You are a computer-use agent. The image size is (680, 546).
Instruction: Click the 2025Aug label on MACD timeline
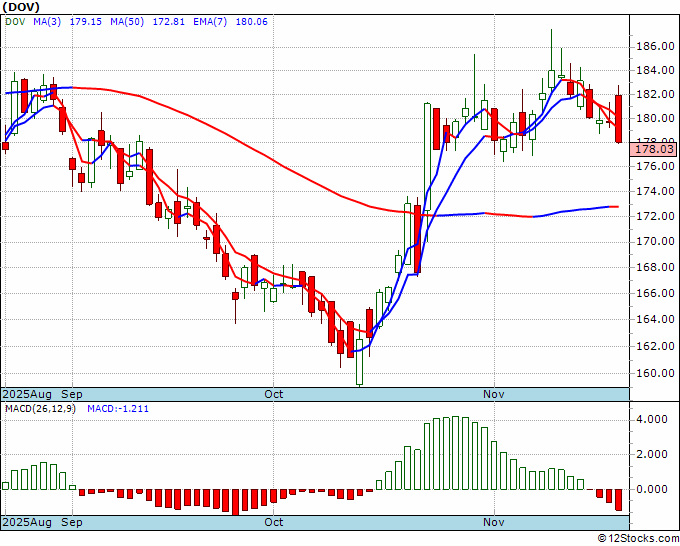pos(27,522)
